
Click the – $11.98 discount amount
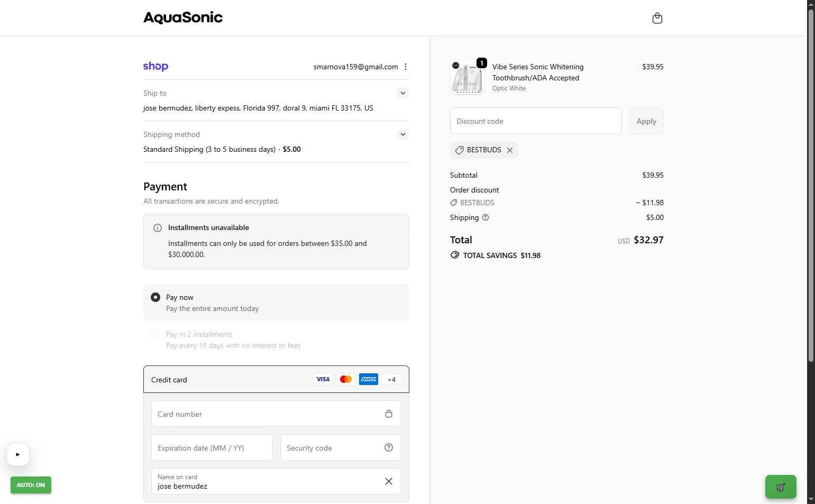coord(649,203)
